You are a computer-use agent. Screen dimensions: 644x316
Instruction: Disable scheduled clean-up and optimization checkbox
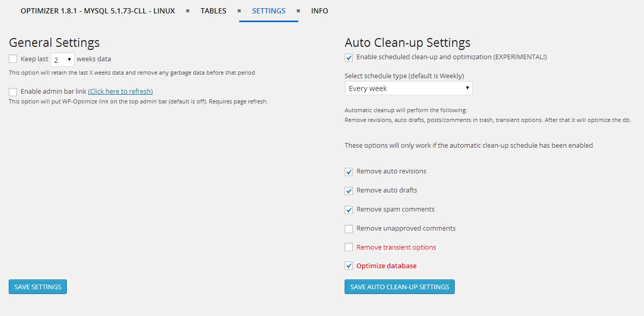coord(349,58)
